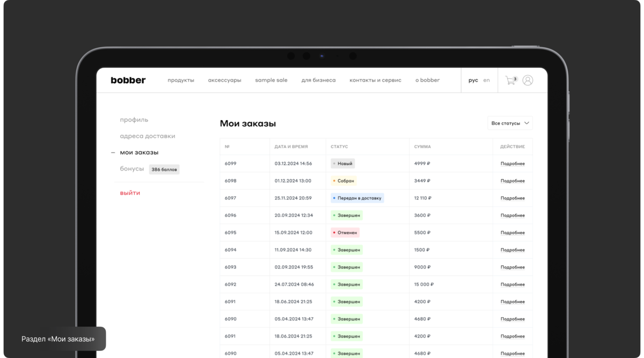Go to sample sale page
The height and width of the screenshot is (358, 644).
[x=271, y=81]
